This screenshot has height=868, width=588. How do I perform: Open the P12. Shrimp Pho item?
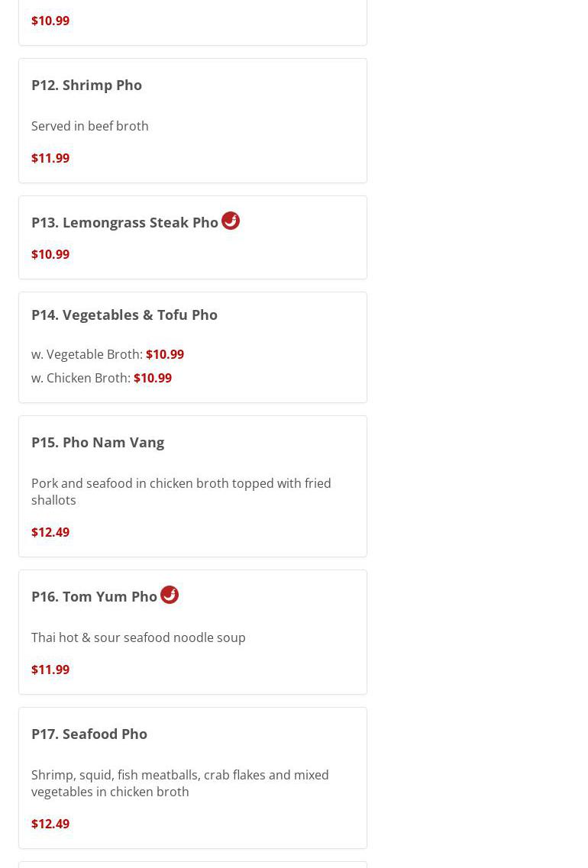[x=86, y=85]
